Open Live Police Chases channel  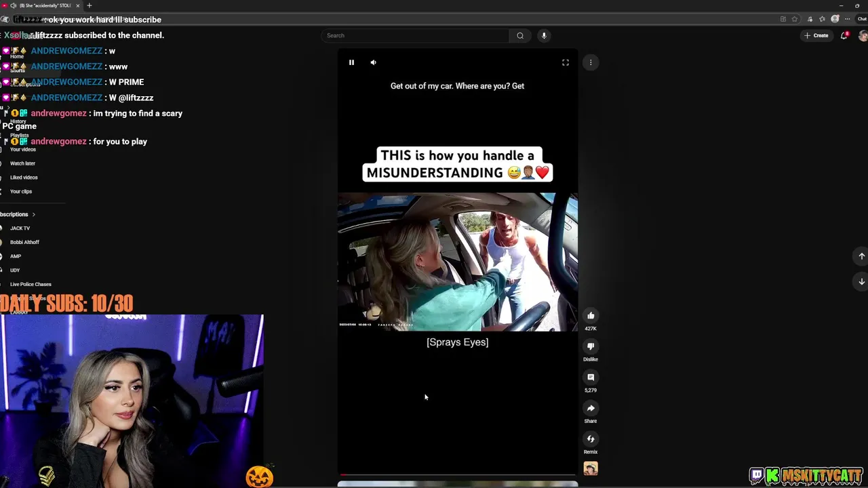31,285
